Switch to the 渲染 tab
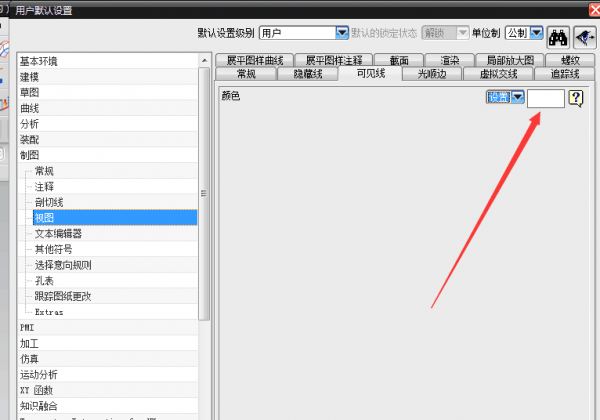This screenshot has height=420, width=600. click(450, 60)
